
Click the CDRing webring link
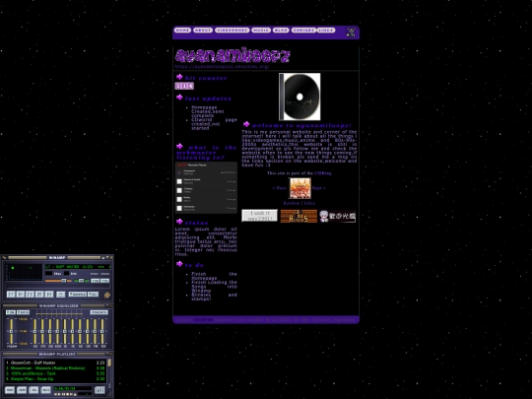pos(323,173)
